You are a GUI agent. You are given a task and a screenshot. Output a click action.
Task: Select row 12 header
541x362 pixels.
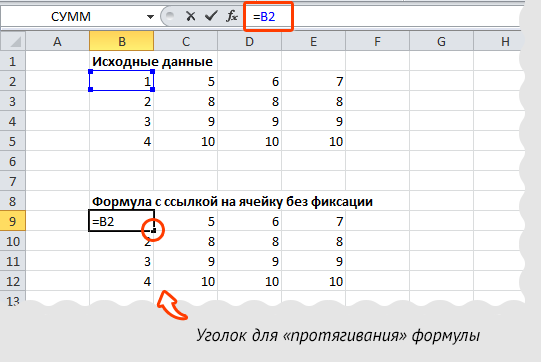(13, 281)
